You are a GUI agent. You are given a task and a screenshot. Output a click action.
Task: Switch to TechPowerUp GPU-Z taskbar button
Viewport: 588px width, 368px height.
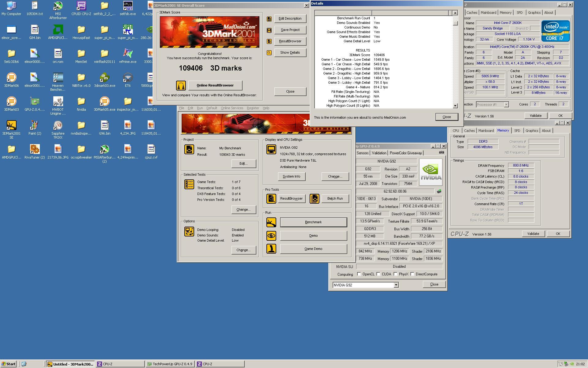click(170, 364)
